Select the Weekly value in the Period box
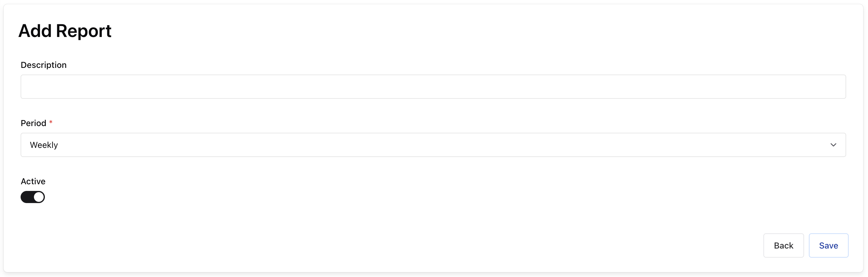Screen dimensions: 868x277 tap(44, 145)
